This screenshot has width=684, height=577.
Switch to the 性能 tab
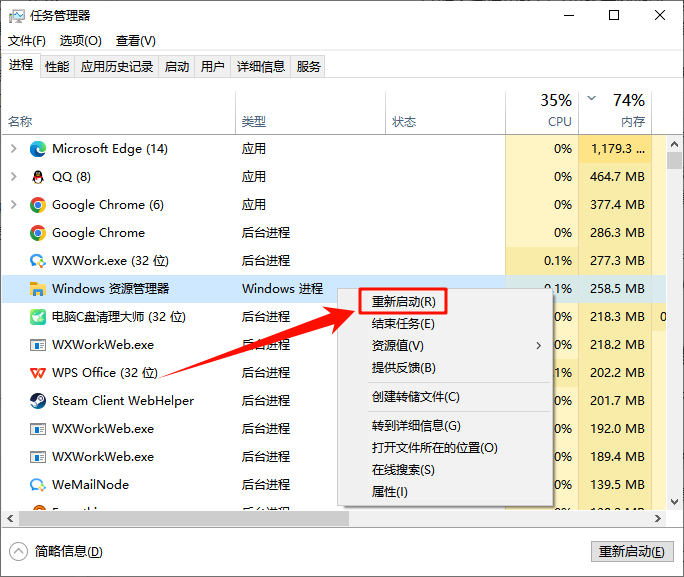(x=57, y=67)
